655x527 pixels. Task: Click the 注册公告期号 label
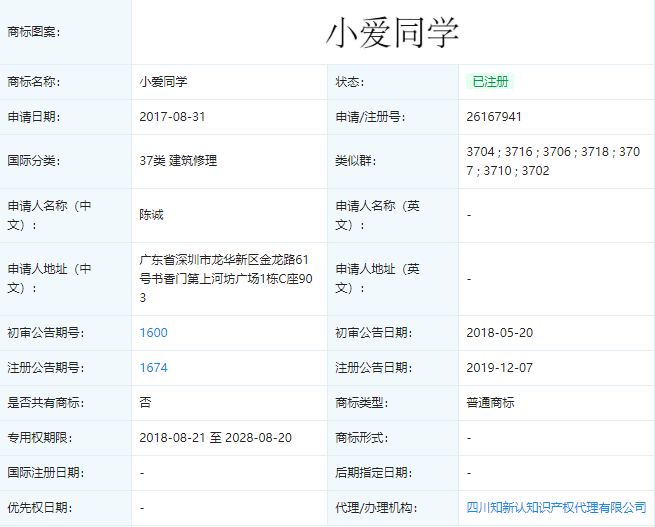pos(46,368)
